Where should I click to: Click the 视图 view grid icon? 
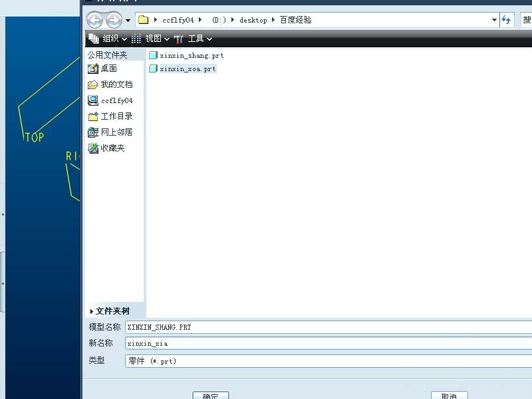click(x=136, y=39)
